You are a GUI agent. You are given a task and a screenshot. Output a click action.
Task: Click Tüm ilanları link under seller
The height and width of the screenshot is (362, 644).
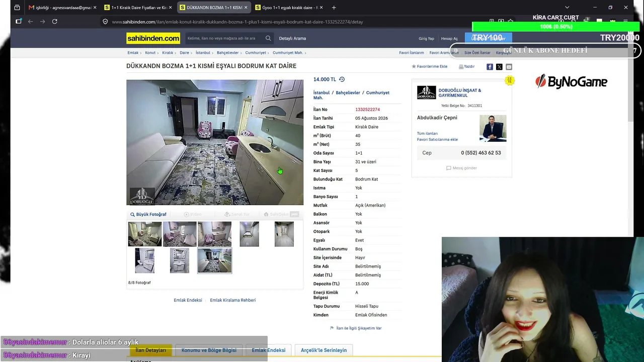[x=427, y=133]
